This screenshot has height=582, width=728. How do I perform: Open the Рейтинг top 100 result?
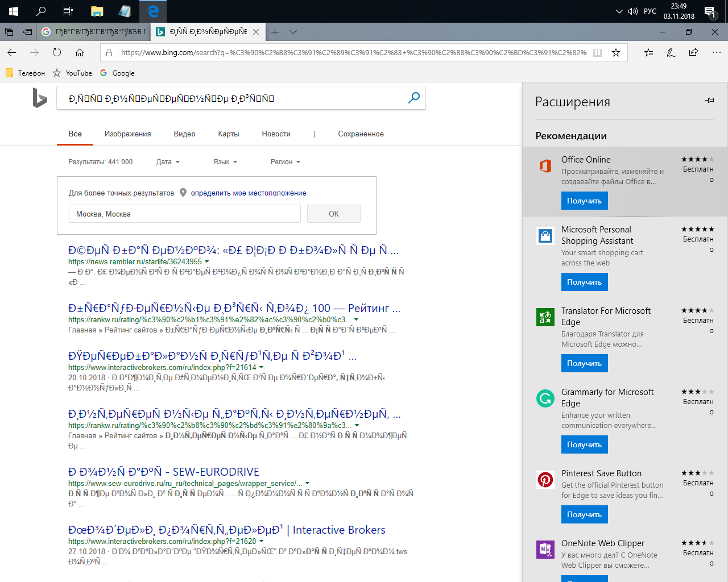pyautogui.click(x=234, y=308)
